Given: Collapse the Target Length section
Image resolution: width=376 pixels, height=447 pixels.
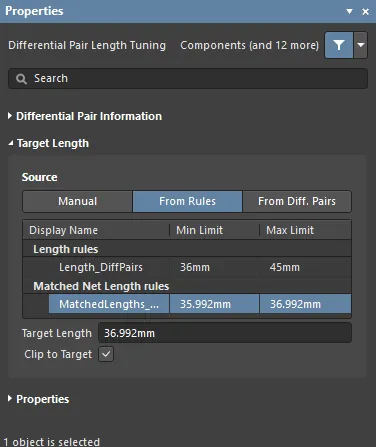Looking at the screenshot, I should click(48, 143).
